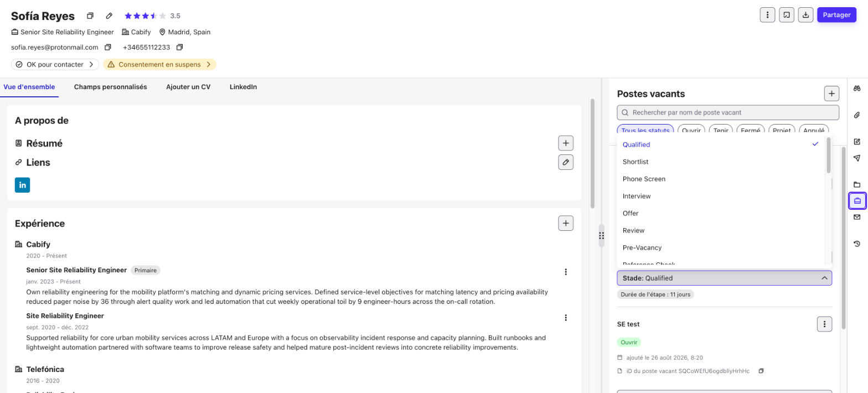Open the Ajouter un CV tab
868x393 pixels.
(188, 87)
